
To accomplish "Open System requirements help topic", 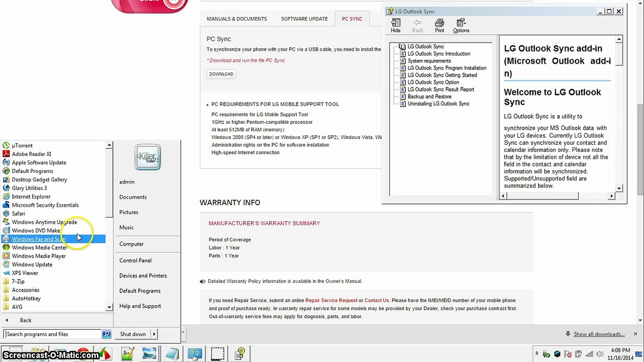I will click(x=429, y=61).
